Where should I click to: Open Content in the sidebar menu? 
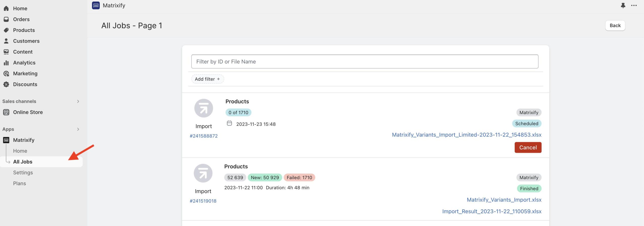click(x=23, y=52)
